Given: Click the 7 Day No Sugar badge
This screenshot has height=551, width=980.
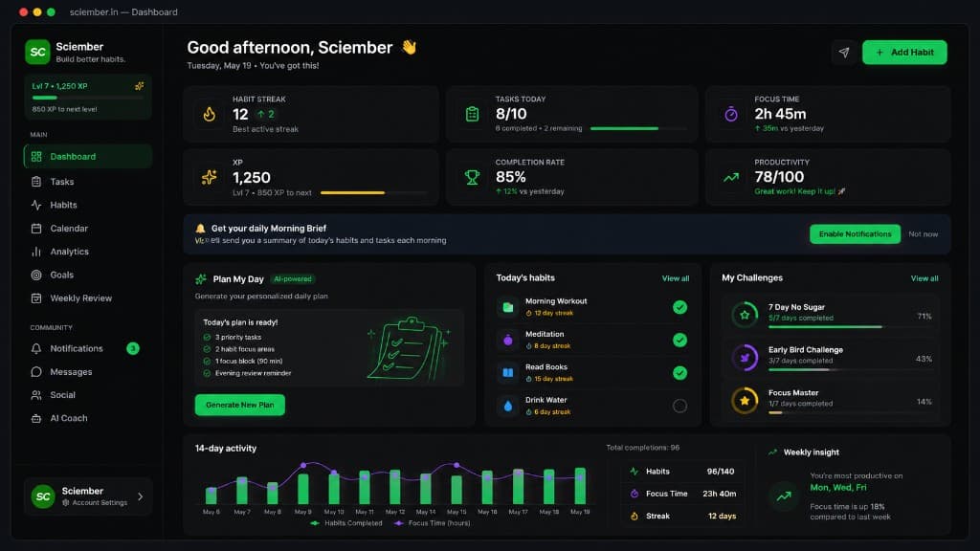Looking at the screenshot, I should [745, 315].
